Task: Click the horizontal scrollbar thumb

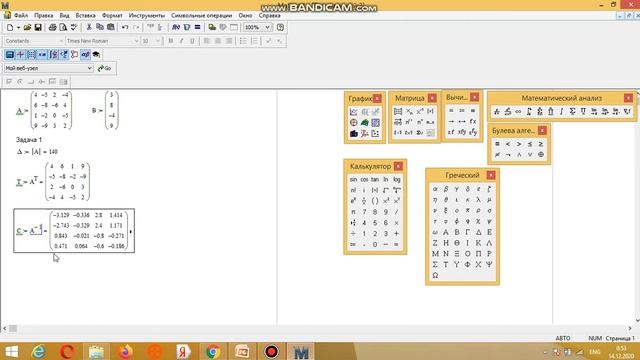Action: (13, 328)
